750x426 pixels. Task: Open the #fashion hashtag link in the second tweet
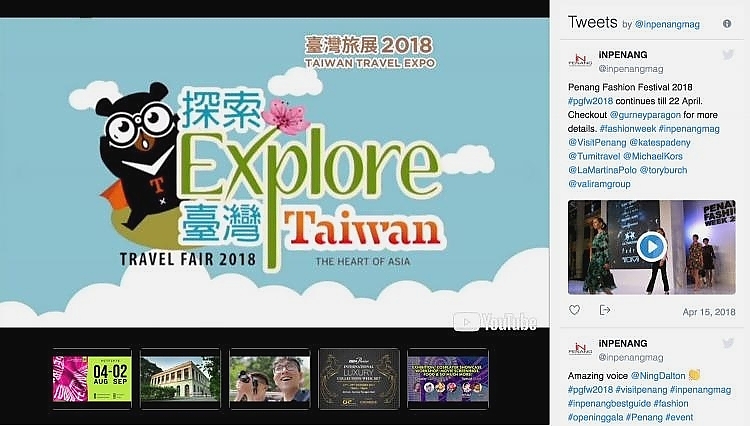671,404
